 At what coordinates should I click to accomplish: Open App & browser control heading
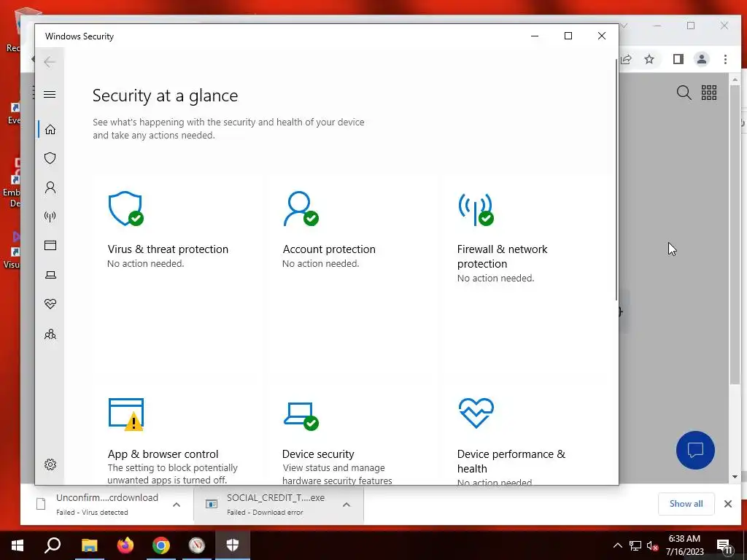(x=163, y=454)
